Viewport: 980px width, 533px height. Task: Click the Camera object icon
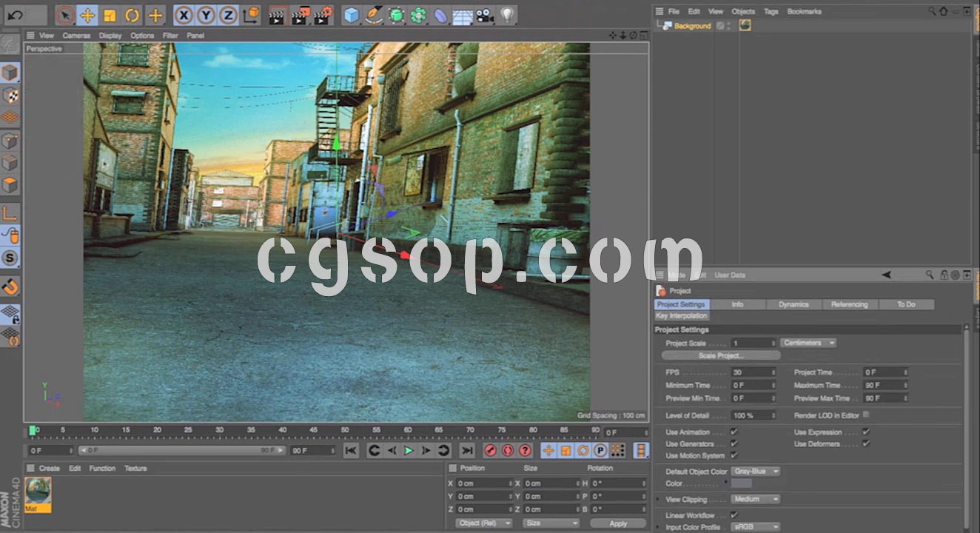(485, 15)
